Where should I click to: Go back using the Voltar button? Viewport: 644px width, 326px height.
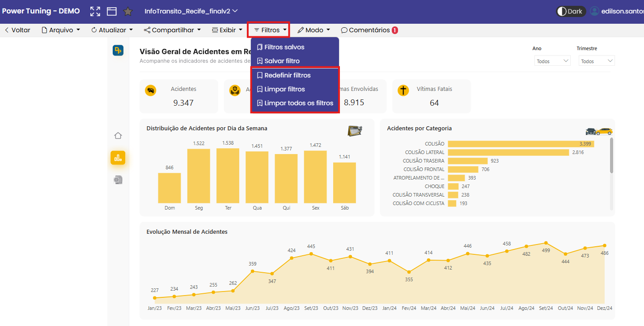point(17,30)
